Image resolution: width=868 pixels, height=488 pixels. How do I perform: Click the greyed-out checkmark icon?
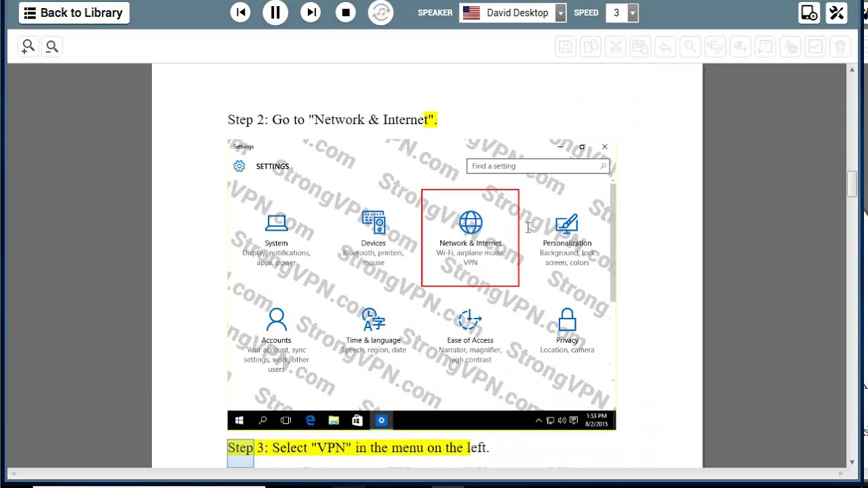pos(815,47)
